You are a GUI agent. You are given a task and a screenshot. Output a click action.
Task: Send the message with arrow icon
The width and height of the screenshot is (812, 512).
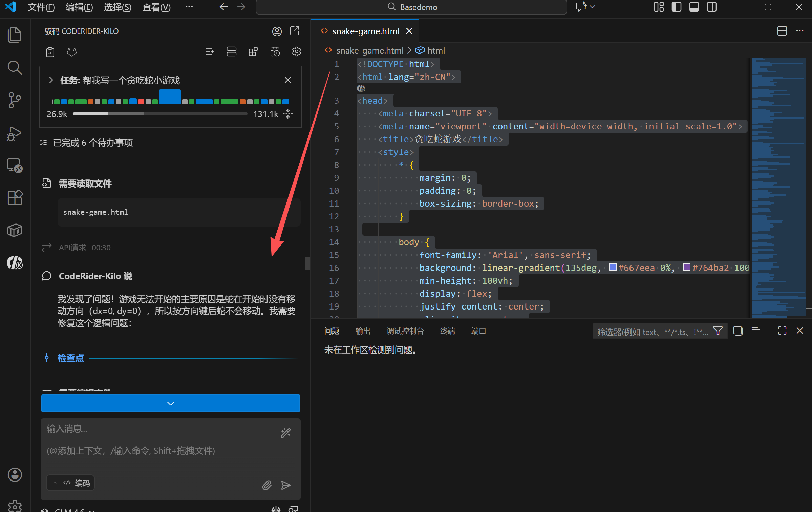coord(286,485)
